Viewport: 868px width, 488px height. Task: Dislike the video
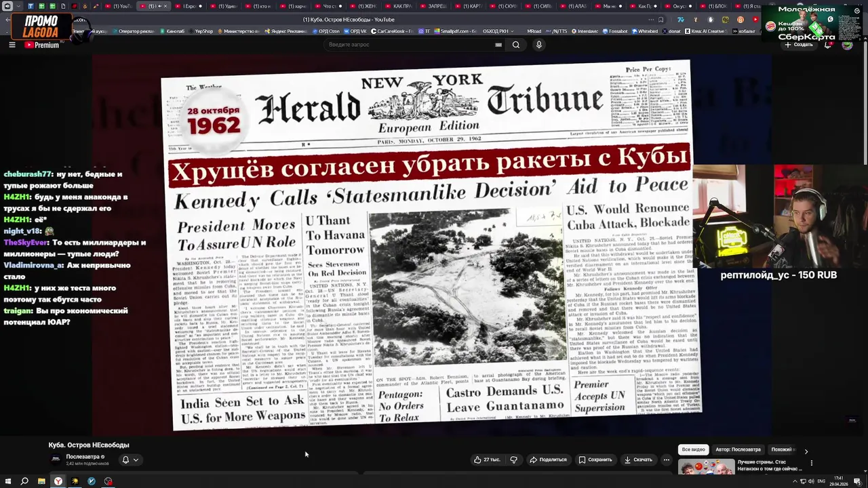513,460
